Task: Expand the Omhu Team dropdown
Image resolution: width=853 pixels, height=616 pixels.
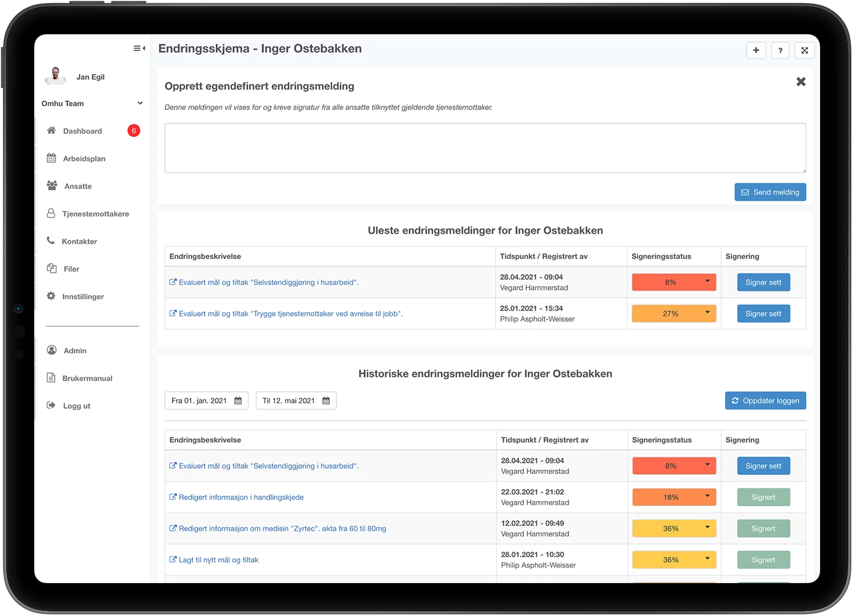Action: point(140,103)
